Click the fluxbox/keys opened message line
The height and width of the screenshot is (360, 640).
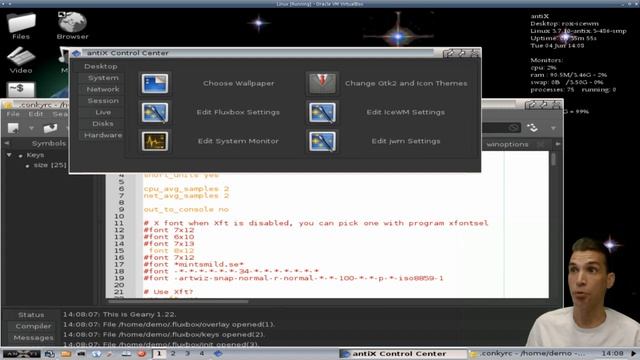pyautogui.click(x=164, y=334)
